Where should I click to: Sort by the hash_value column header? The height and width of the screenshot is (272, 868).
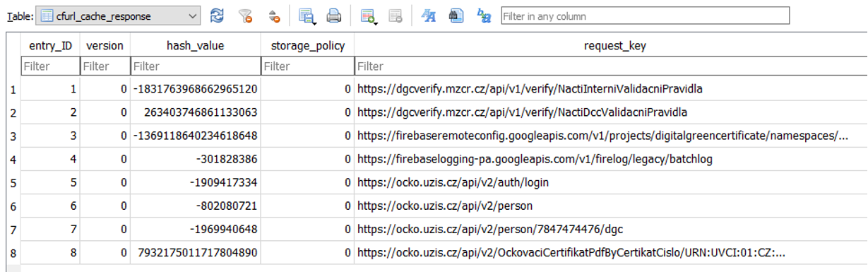pyautogui.click(x=196, y=46)
